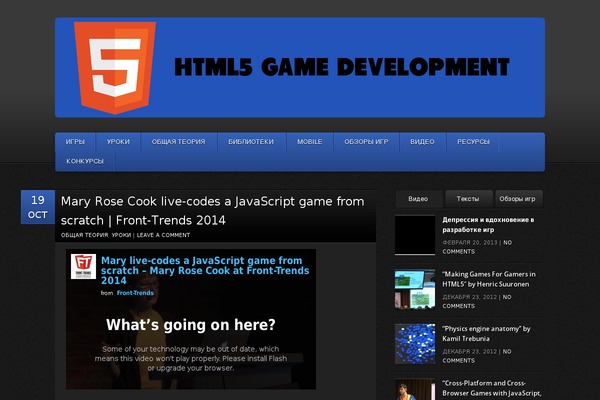Switch to the Тексты sidebar tab
Screen dimensions: 600x400
(468, 199)
